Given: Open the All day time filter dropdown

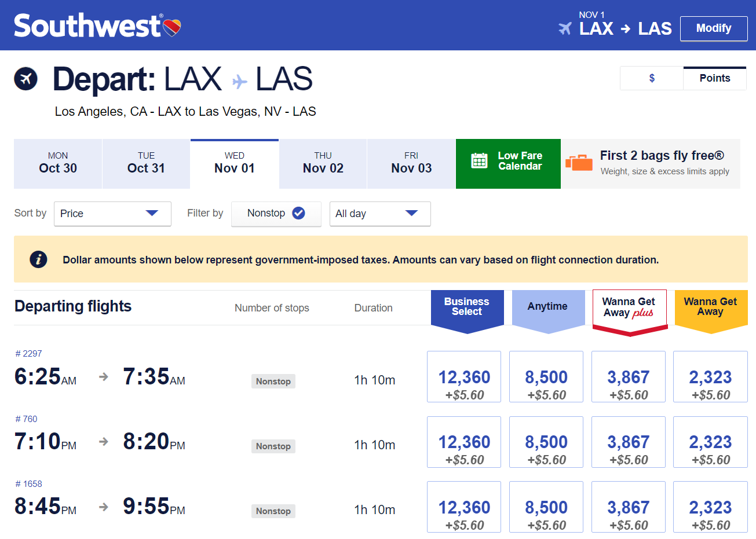Looking at the screenshot, I should click(x=379, y=214).
